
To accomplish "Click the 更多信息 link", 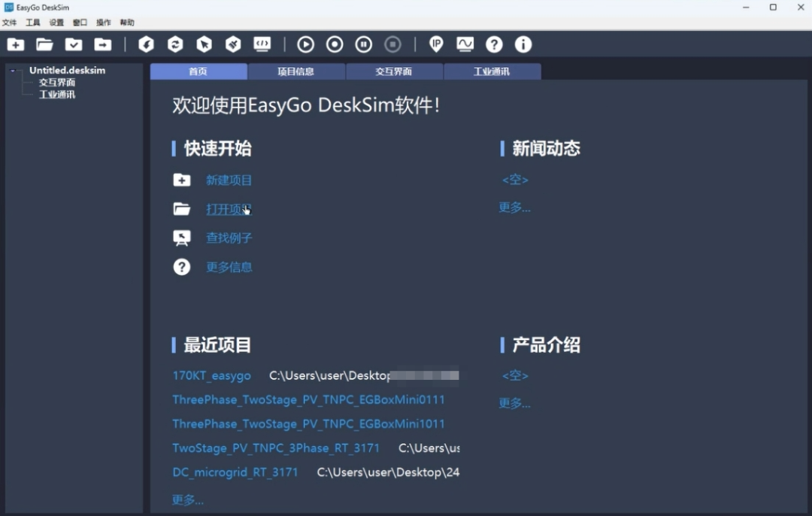I will point(229,267).
